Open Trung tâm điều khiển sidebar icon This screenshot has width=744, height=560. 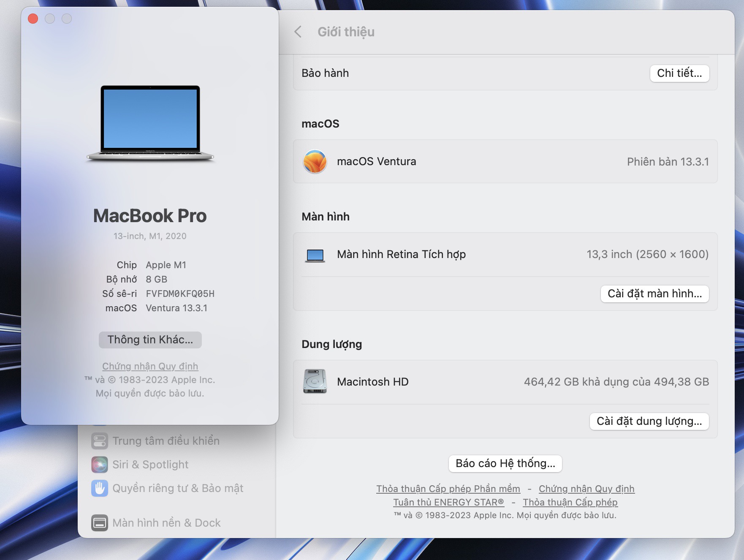[x=100, y=441]
